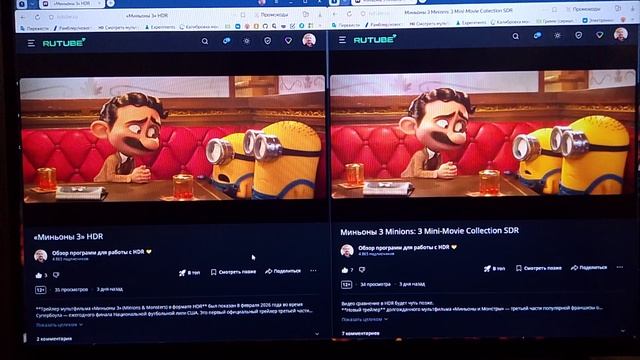Dislike the «Миньоны 3» HDR video
This screenshot has height=360, width=640.
[x=56, y=275]
